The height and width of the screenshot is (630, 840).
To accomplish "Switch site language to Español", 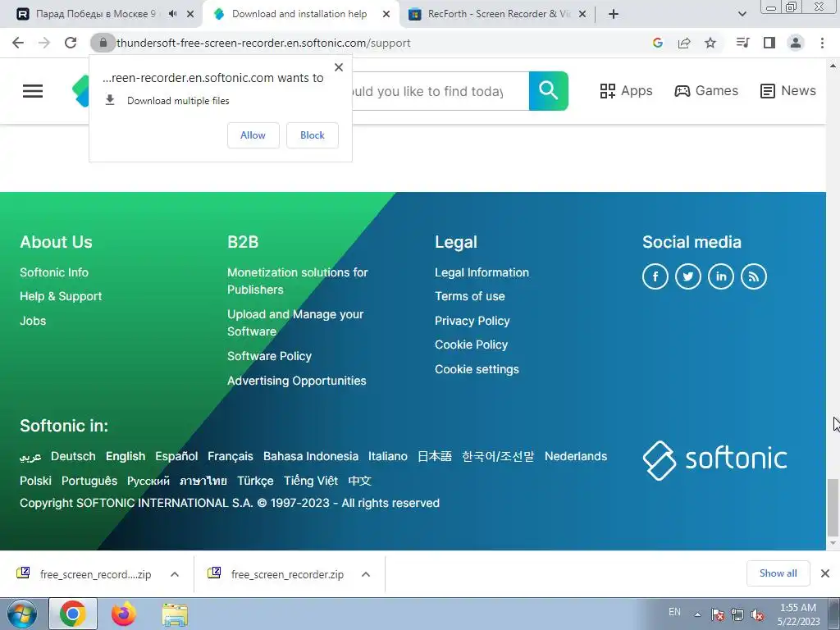I will point(177,456).
